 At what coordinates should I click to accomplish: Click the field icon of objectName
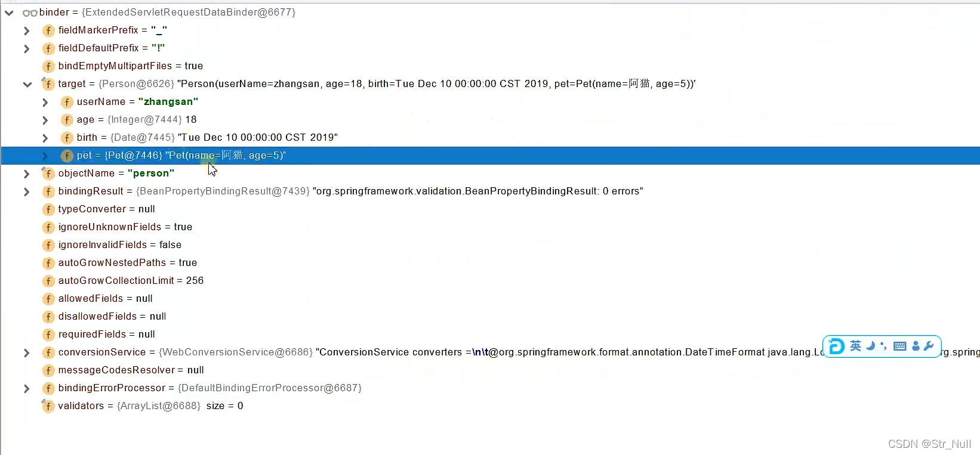[48, 174]
